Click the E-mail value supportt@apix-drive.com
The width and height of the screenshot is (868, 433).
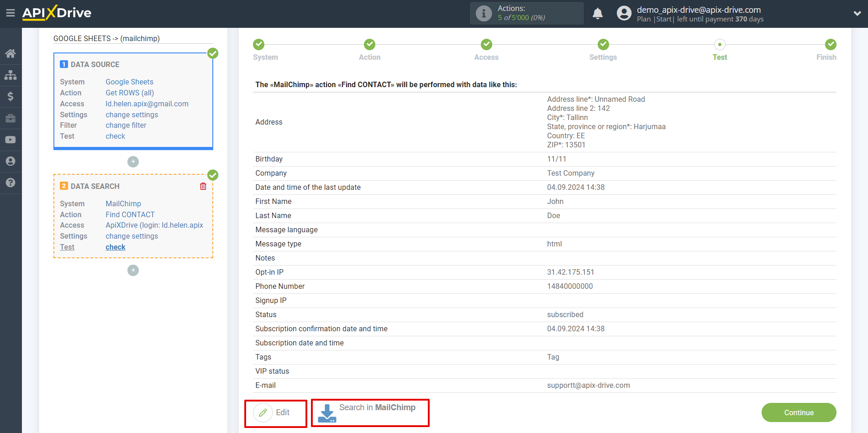[x=588, y=385]
